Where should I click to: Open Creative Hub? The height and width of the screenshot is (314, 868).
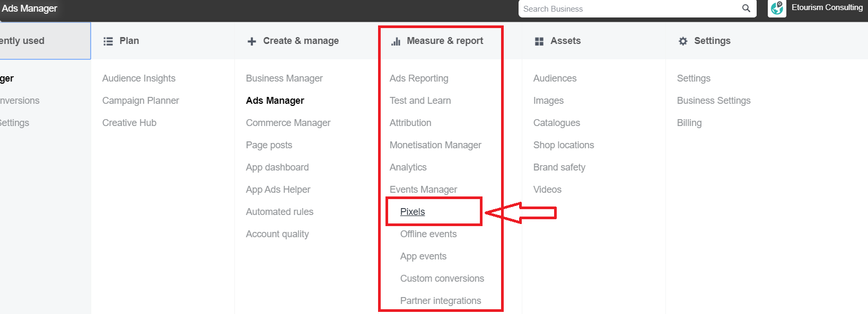(x=129, y=123)
